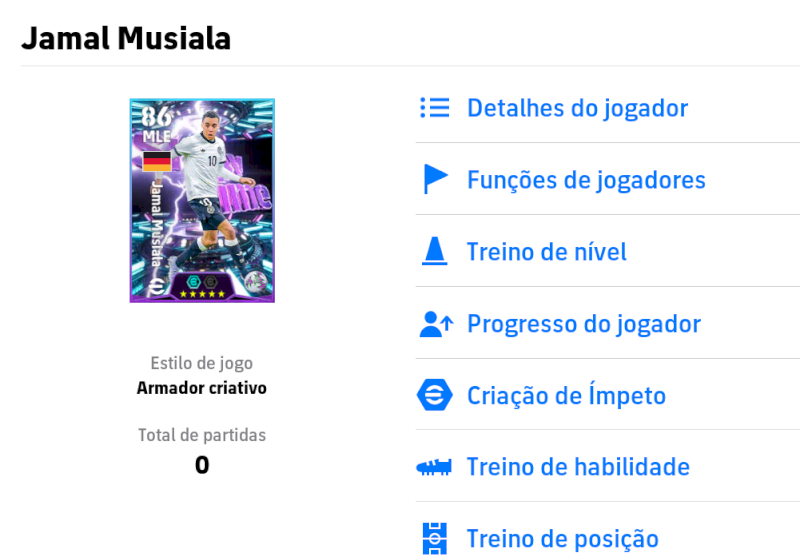Click the Jamal Musiala player card
The height and width of the screenshot is (557, 800).
click(x=202, y=200)
